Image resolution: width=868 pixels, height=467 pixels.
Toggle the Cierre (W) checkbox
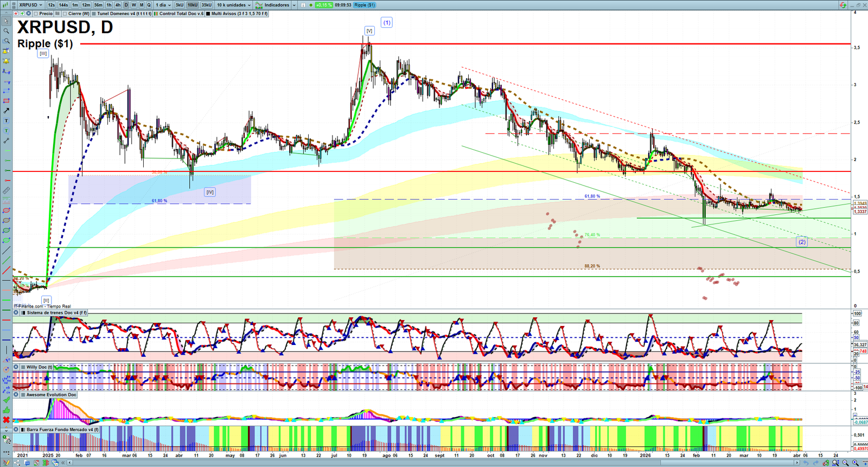[x=65, y=14]
